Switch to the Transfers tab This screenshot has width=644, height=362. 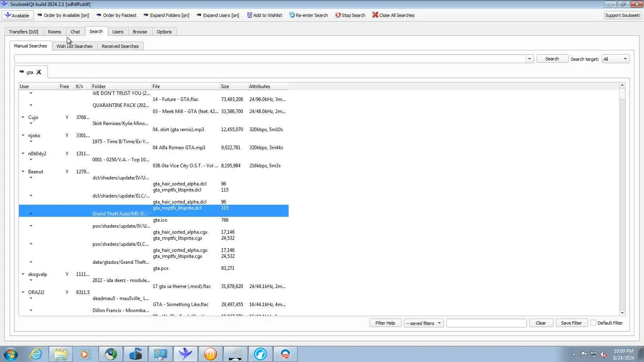(x=23, y=32)
